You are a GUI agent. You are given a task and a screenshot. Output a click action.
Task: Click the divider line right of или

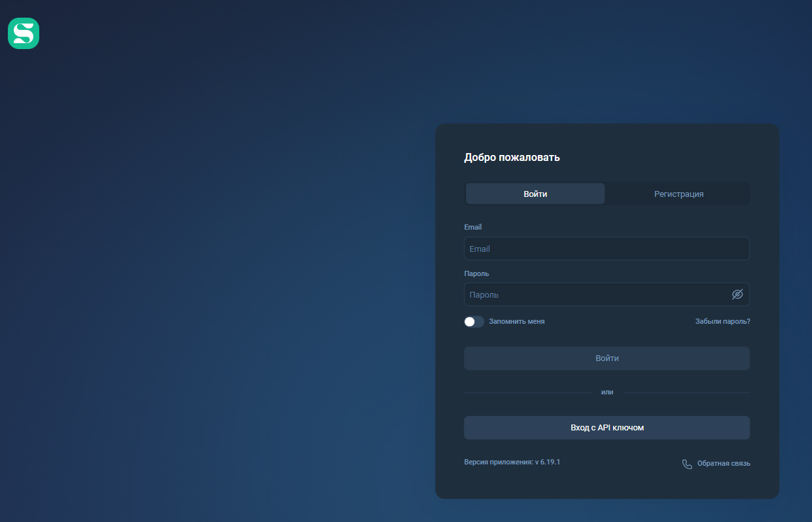pyautogui.click(x=686, y=392)
